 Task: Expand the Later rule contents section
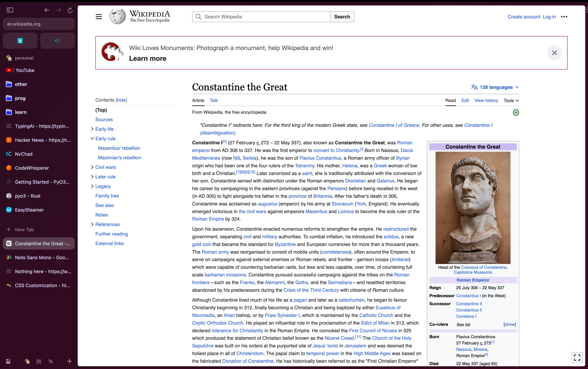pyautogui.click(x=92, y=177)
